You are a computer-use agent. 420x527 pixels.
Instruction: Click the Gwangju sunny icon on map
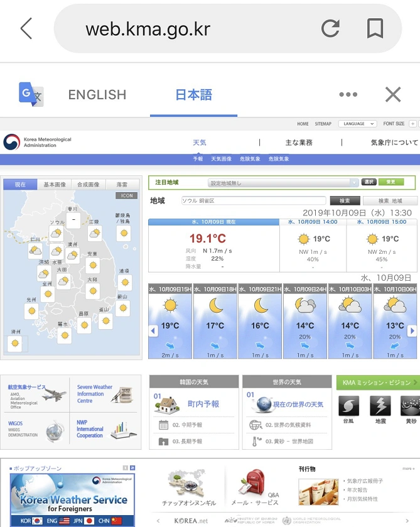(x=32, y=311)
